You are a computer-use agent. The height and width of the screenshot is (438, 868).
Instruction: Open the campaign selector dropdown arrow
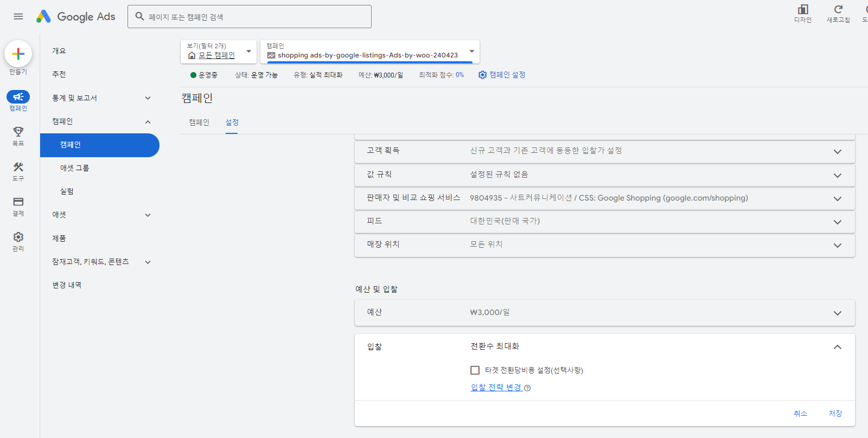(x=471, y=51)
